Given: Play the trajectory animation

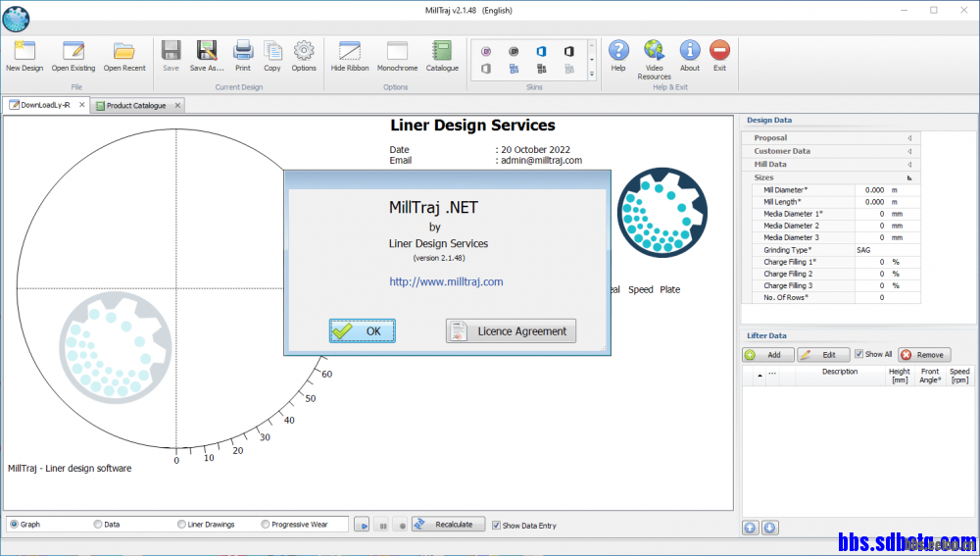Looking at the screenshot, I should (362, 526).
